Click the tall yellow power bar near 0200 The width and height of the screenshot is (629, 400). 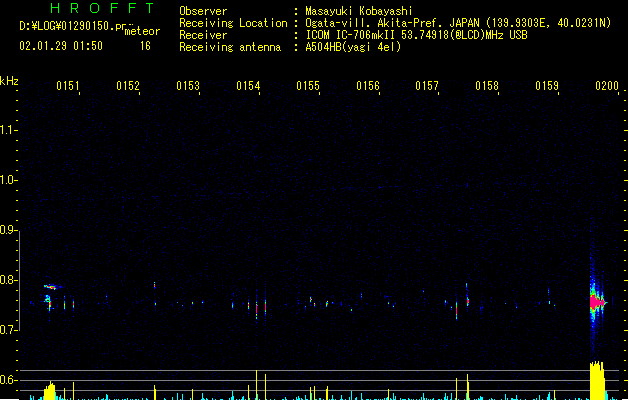[x=597, y=380]
